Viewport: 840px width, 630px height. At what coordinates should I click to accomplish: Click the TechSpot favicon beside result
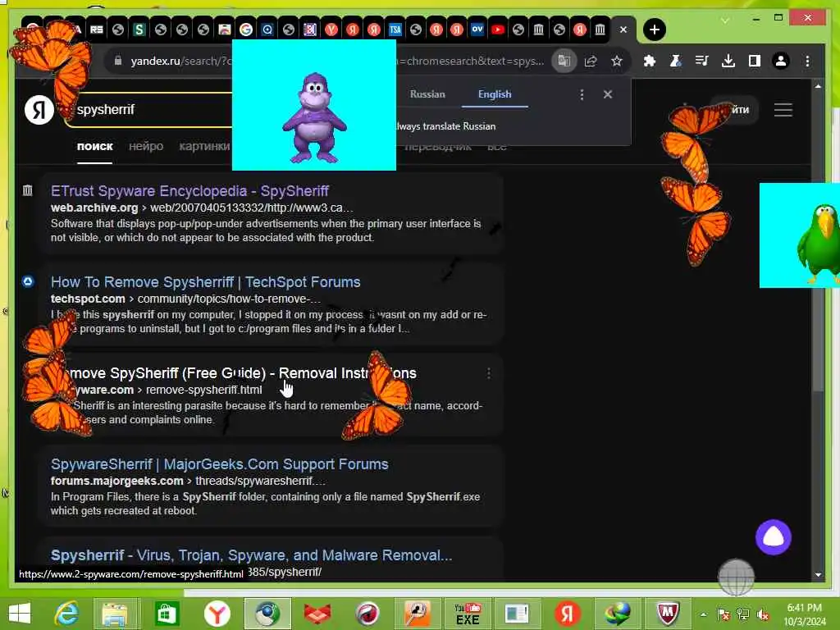(28, 281)
